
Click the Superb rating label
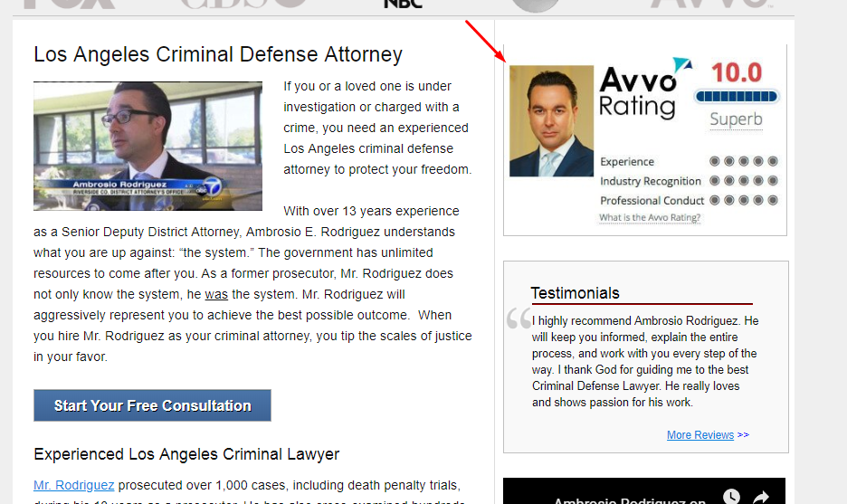[737, 119]
